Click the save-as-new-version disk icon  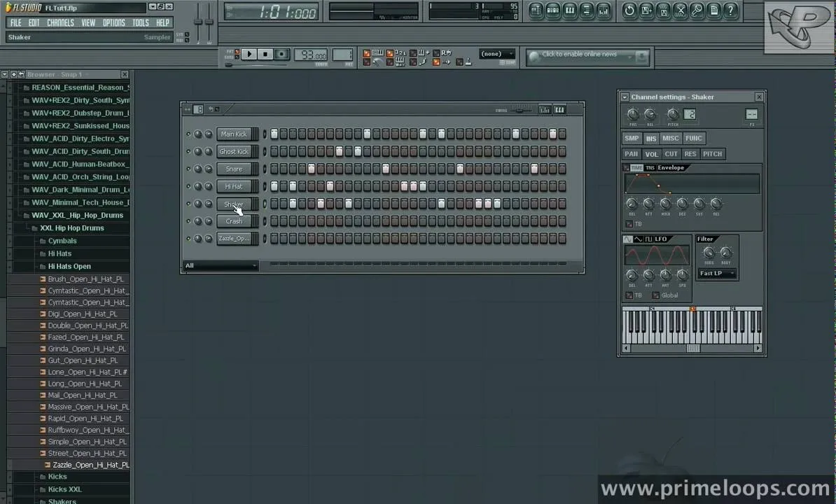pyautogui.click(x=646, y=10)
